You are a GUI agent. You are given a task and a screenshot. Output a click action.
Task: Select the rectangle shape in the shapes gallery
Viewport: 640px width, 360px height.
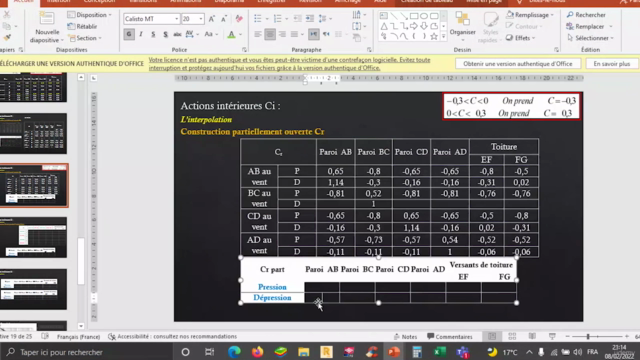click(x=414, y=16)
